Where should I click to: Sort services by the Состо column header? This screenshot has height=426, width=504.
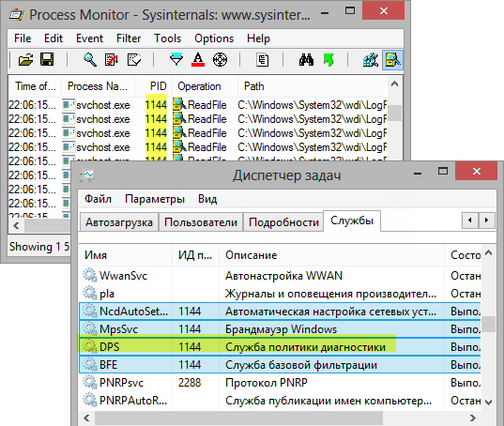pyautogui.click(x=463, y=255)
